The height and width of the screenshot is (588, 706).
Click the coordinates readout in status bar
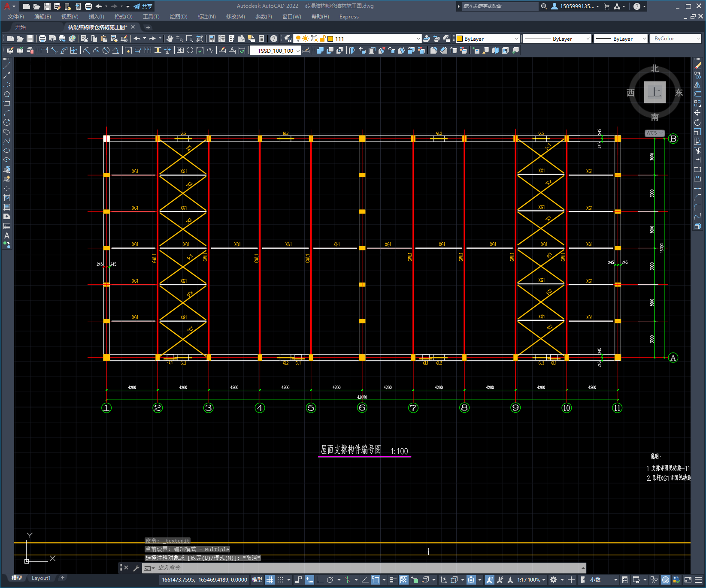pos(205,580)
